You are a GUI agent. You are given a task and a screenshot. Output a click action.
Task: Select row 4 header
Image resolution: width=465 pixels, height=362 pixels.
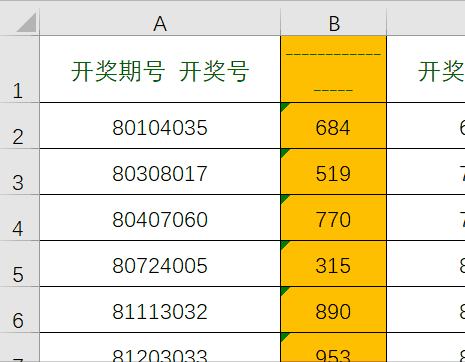point(19,218)
